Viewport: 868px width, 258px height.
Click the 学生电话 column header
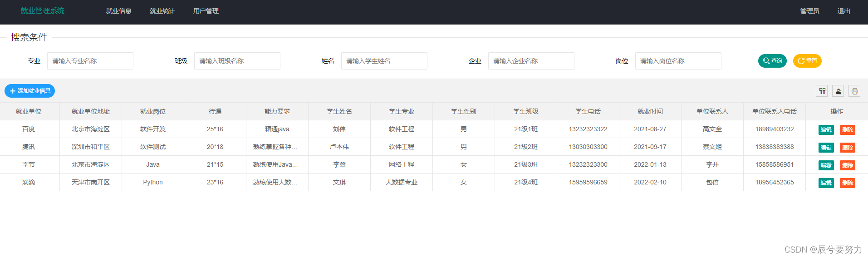[588, 111]
